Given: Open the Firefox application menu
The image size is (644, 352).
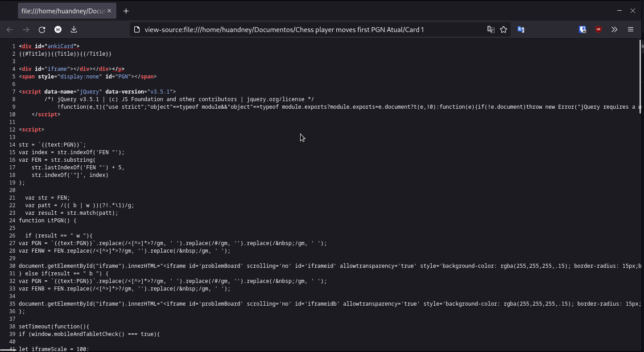Looking at the screenshot, I should point(631,29).
